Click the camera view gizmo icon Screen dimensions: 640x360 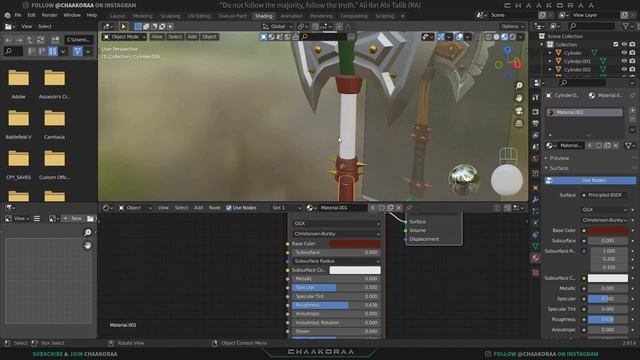click(x=519, y=111)
